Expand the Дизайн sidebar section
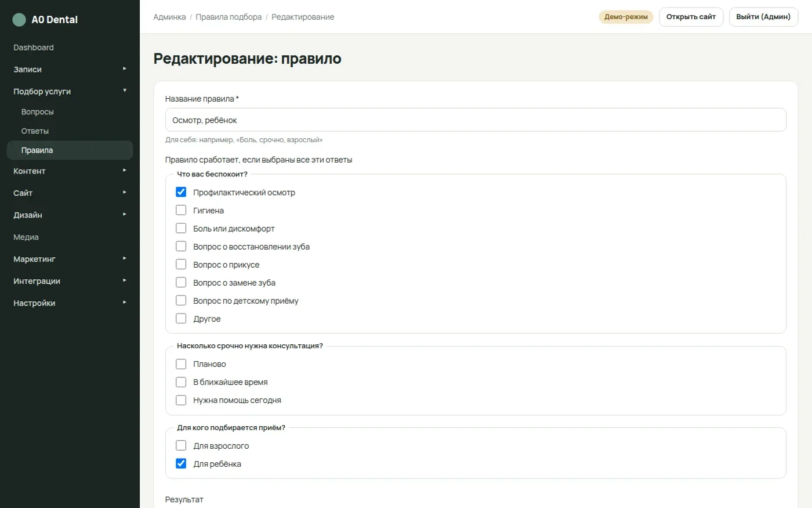Viewport: 812px width, 508px height. click(70, 215)
